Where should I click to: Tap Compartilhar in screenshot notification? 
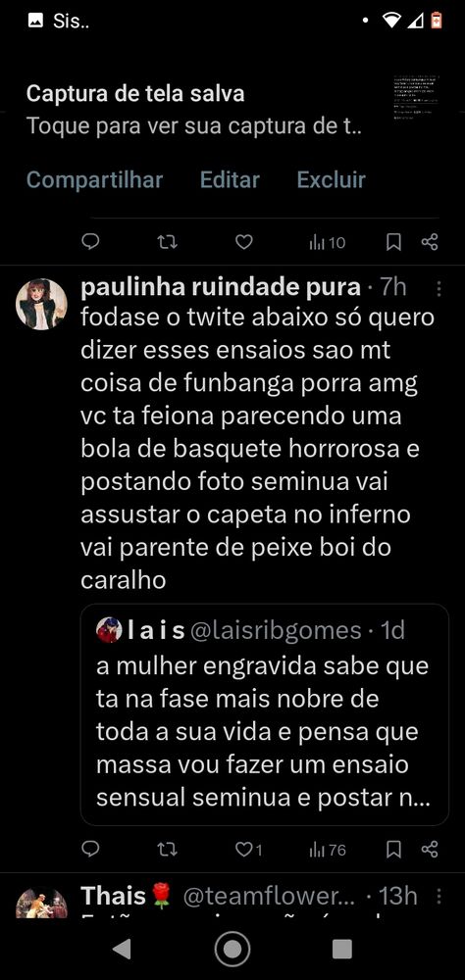[94, 180]
